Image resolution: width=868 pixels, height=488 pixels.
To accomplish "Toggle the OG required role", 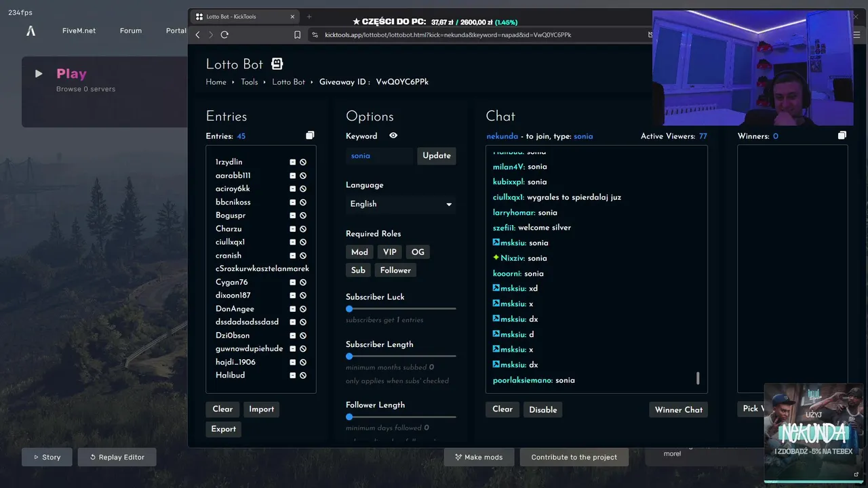I will pos(418,252).
